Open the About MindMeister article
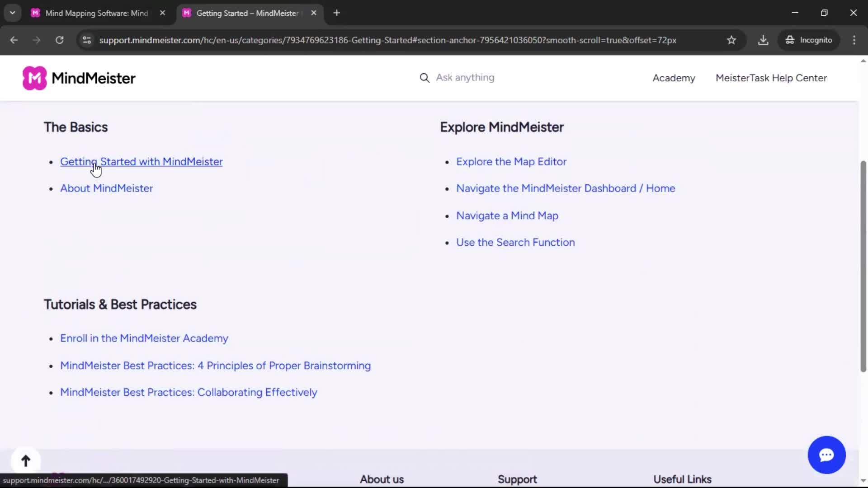Image resolution: width=868 pixels, height=488 pixels. pyautogui.click(x=106, y=188)
